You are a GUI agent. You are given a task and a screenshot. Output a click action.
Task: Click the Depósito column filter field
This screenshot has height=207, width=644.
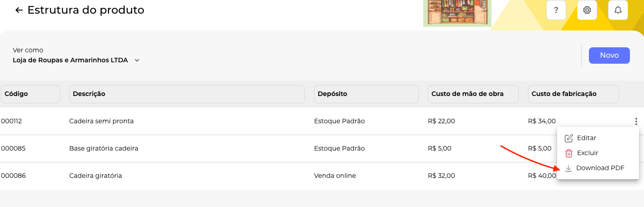pyautogui.click(x=366, y=94)
